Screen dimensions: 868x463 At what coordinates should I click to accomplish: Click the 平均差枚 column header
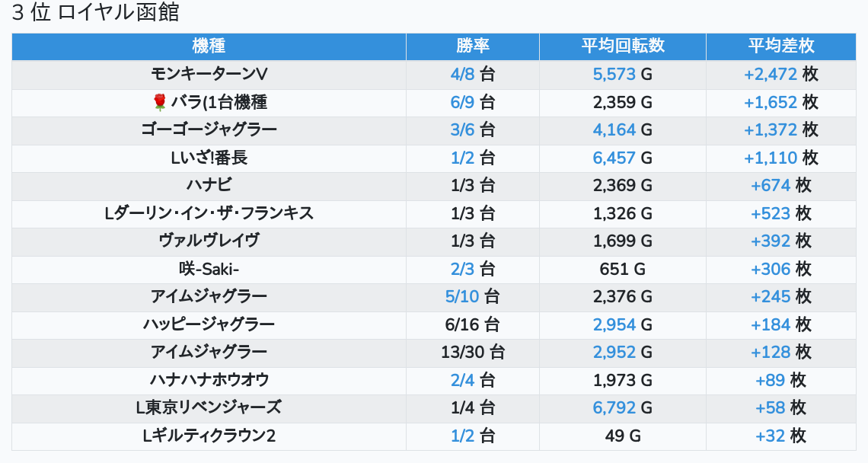tap(780, 46)
